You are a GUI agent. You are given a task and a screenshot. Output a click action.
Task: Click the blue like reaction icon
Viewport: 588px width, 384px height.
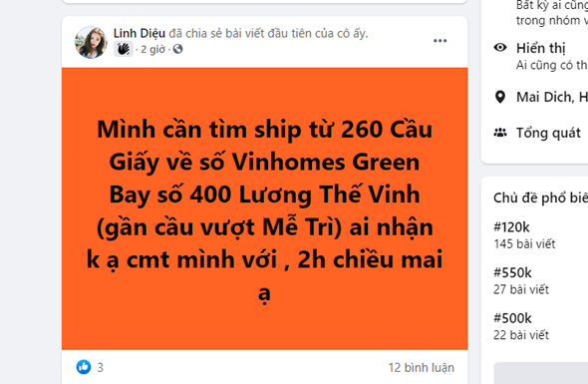(84, 367)
